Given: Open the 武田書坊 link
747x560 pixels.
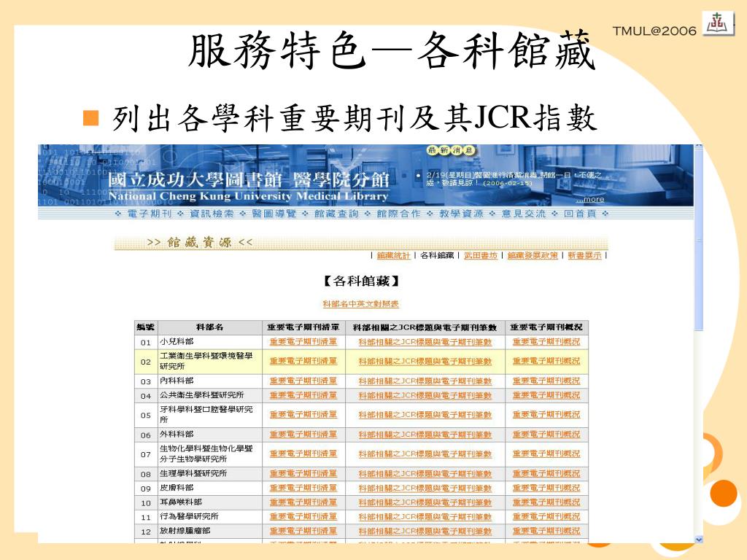Looking at the screenshot, I should (480, 256).
